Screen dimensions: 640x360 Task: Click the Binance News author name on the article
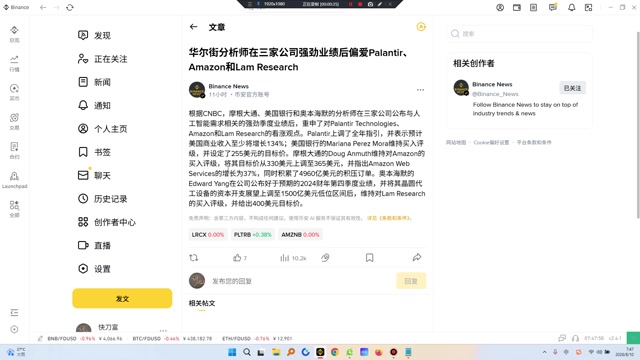coord(229,86)
